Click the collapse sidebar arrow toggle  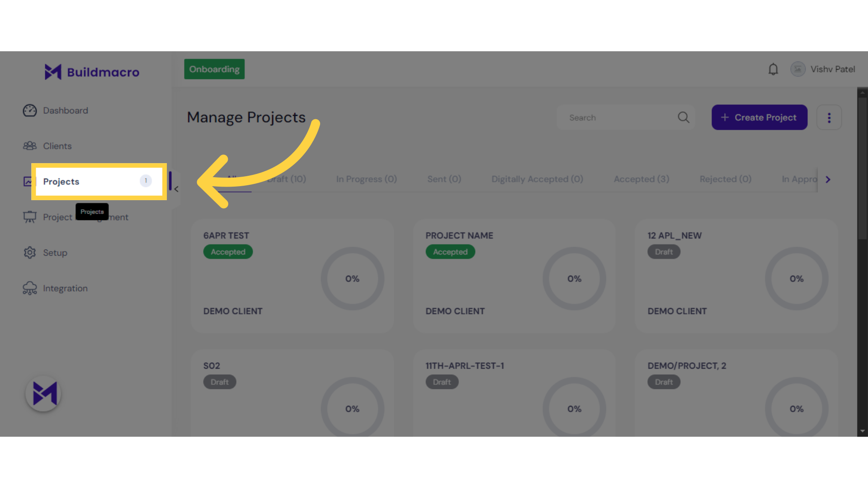coord(176,189)
